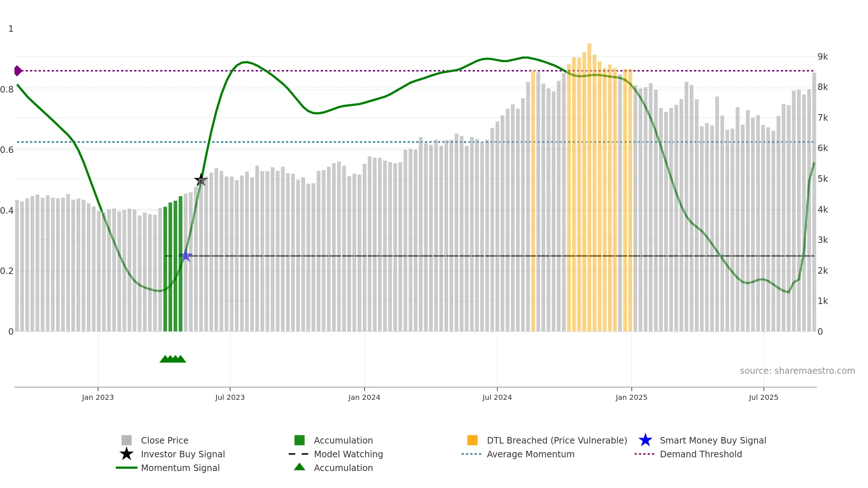Toggle Momentum Signal series visibility
Image resolution: width=868 pixels, height=488 pixels.
pyautogui.click(x=168, y=468)
